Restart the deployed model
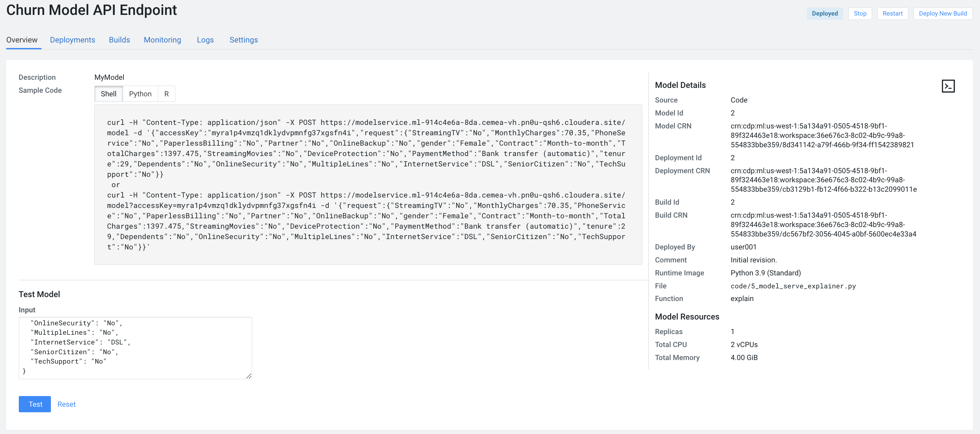 tap(892, 14)
